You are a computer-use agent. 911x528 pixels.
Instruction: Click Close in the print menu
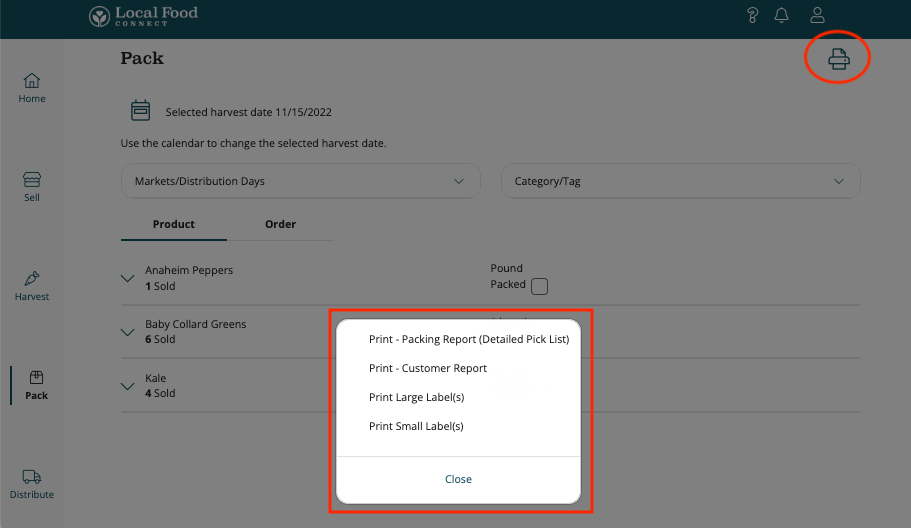click(458, 479)
